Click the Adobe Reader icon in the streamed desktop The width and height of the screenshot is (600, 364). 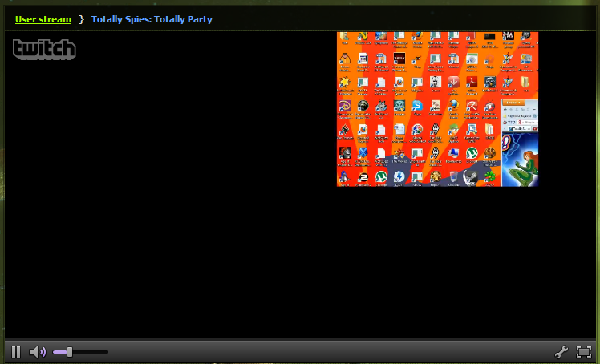coord(472,83)
